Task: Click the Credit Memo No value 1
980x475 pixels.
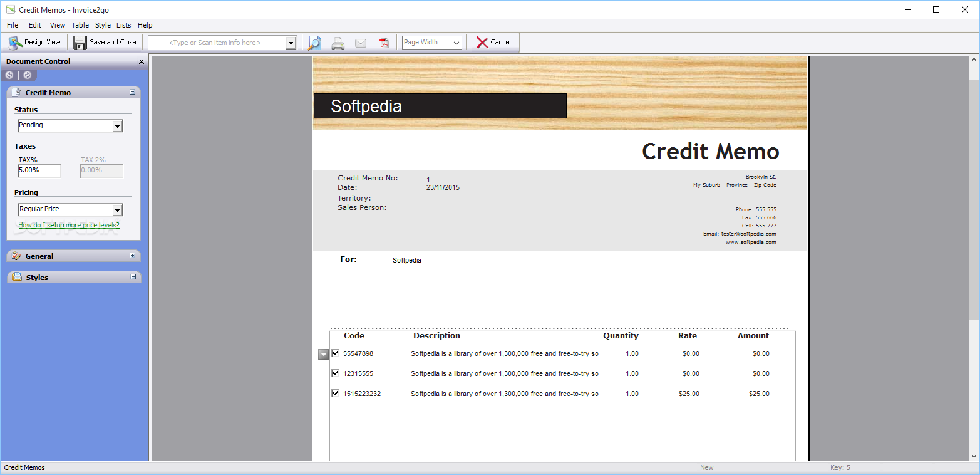Action: point(428,179)
